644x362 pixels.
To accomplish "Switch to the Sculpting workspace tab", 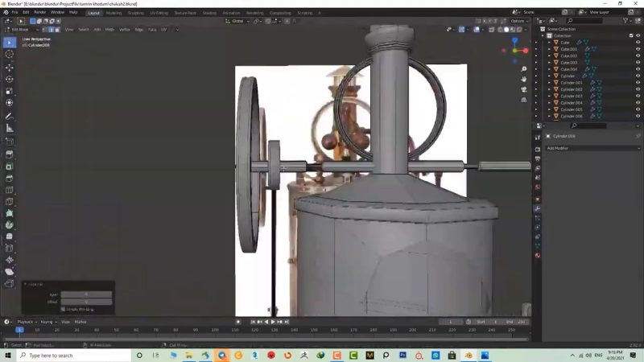I will 136,13.
